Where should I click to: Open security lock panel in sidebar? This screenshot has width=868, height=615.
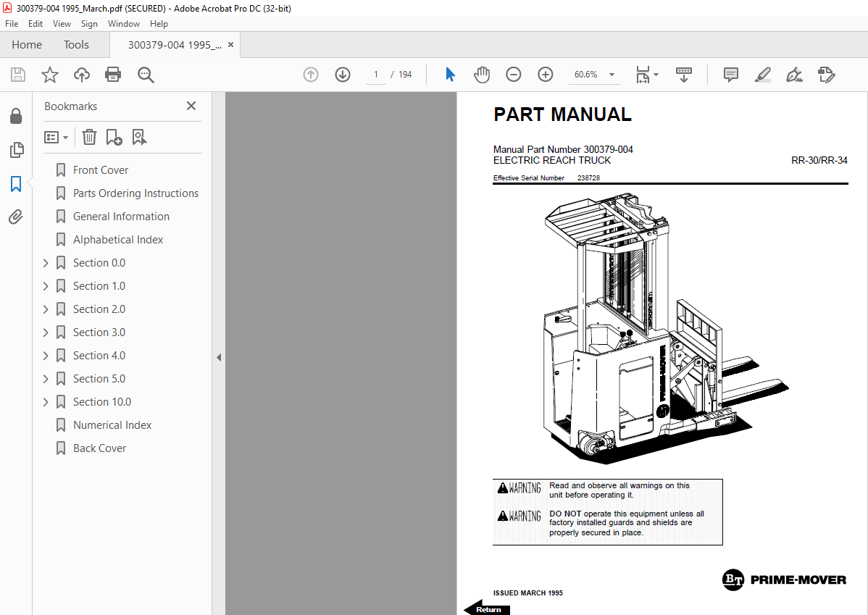(x=16, y=116)
